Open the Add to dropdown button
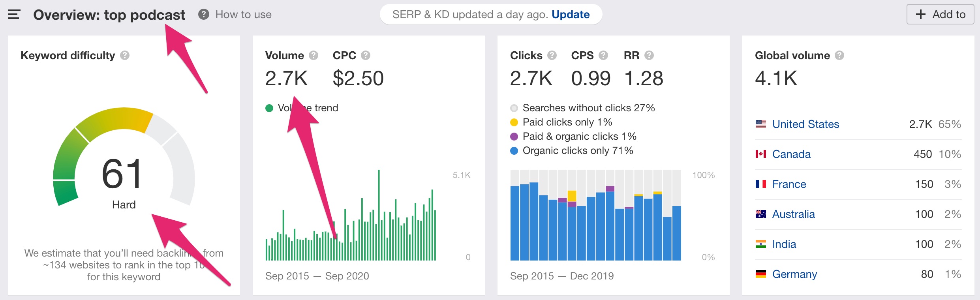This screenshot has height=300, width=980. point(941,14)
